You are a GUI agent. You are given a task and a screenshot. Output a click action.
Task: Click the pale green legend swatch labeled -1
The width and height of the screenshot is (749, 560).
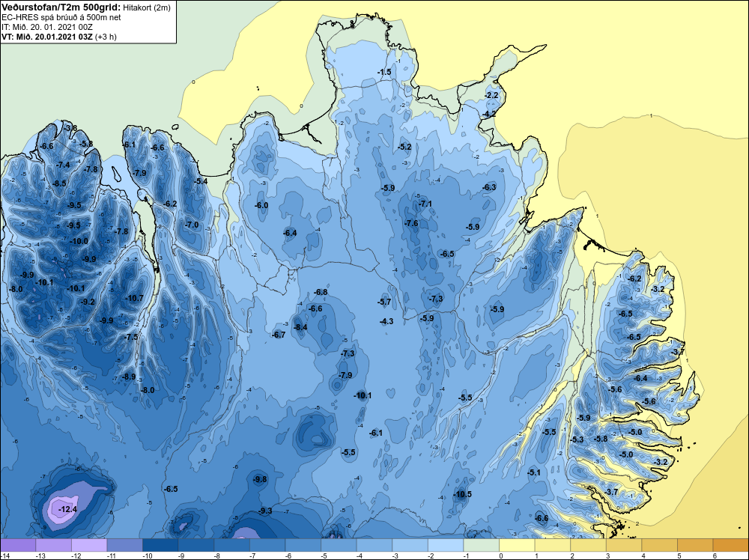click(x=481, y=545)
